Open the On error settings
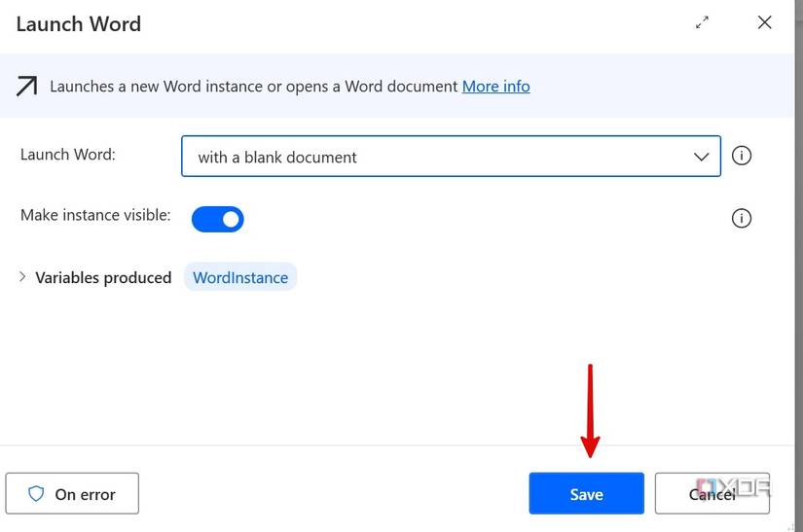Image resolution: width=803 pixels, height=532 pixels. coord(72,494)
